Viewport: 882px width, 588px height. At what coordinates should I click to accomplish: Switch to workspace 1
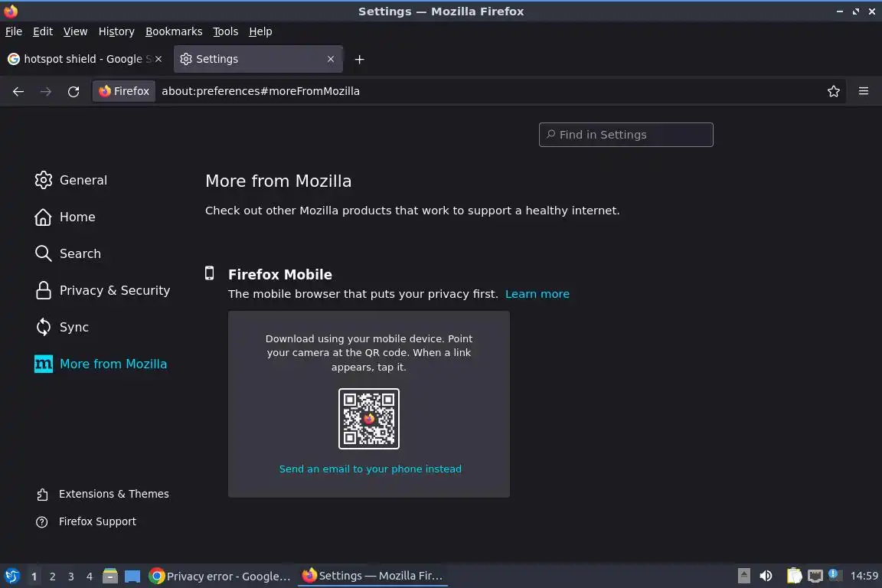click(34, 577)
